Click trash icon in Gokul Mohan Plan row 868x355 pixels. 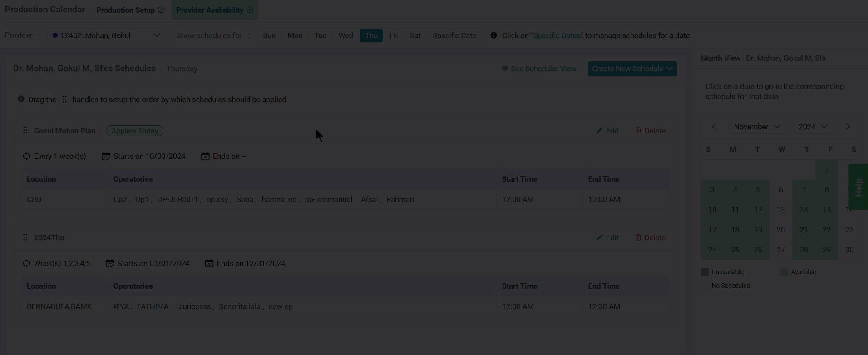[638, 130]
